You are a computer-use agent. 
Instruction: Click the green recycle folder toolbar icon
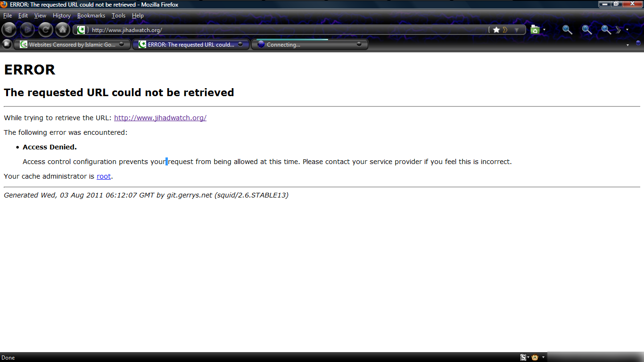pyautogui.click(x=535, y=30)
